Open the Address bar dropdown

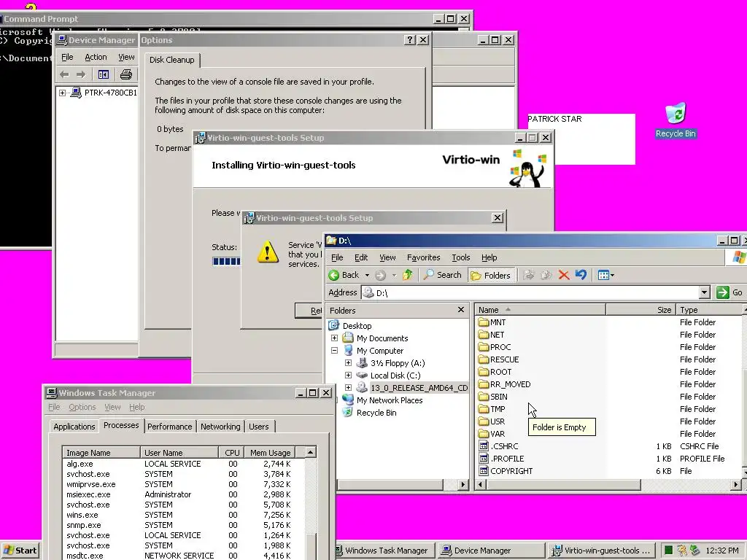(x=704, y=292)
